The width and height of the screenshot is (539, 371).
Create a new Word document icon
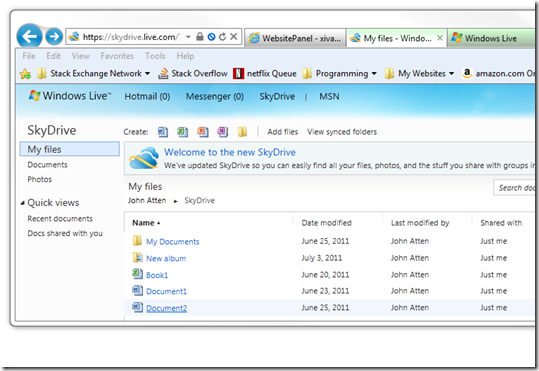click(163, 132)
